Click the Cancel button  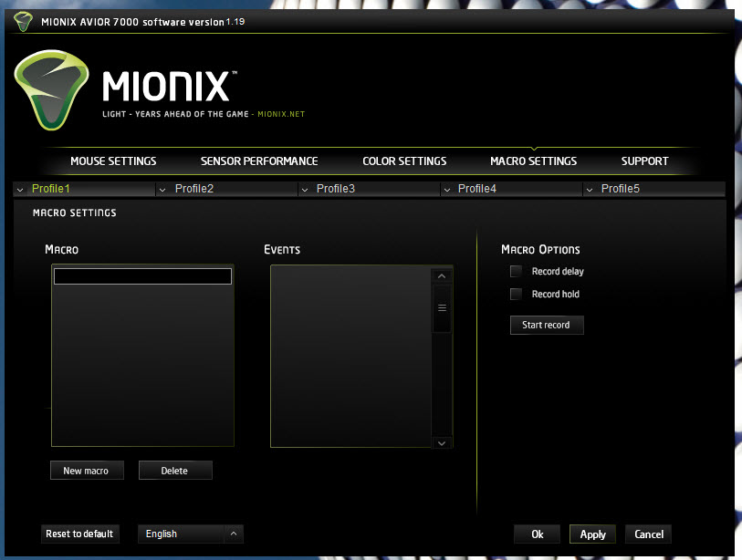pyautogui.click(x=648, y=534)
